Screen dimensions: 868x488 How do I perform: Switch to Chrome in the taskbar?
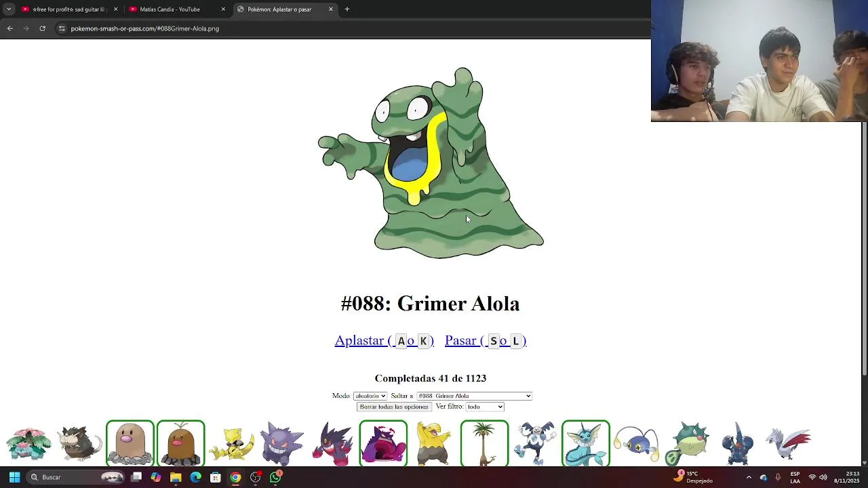tap(235, 477)
